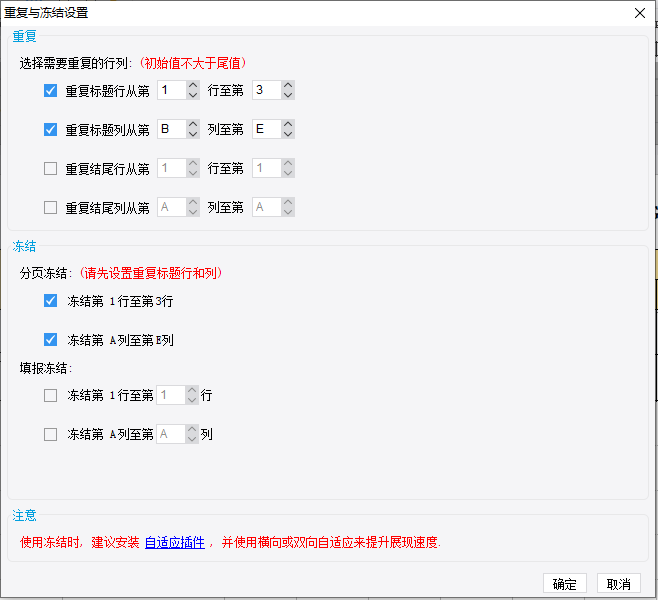Click the 重复 section title

pos(24,37)
